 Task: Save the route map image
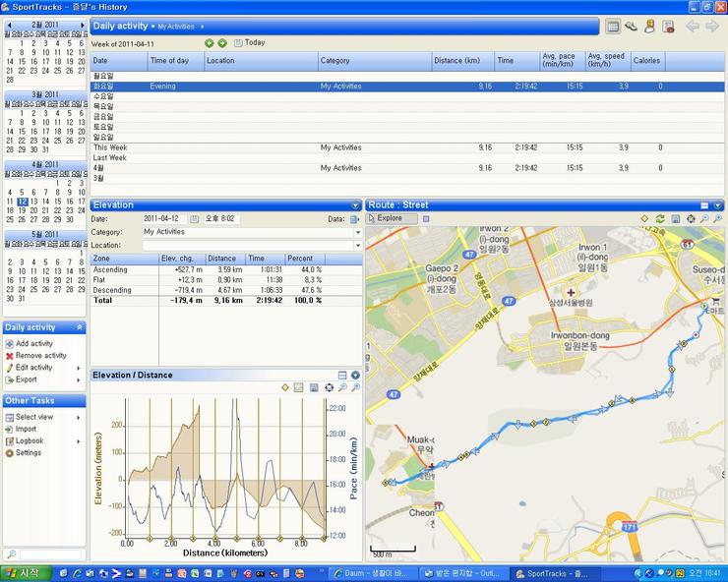point(676,218)
